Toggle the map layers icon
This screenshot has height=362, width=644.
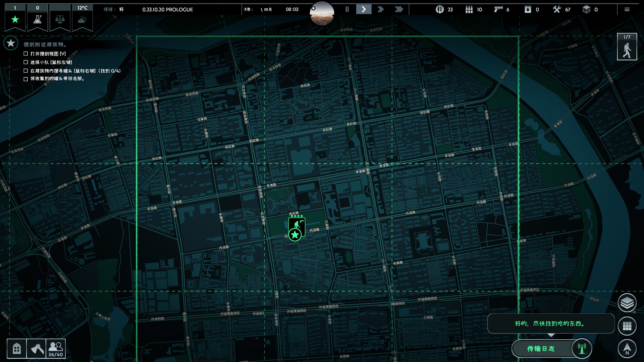tap(627, 303)
